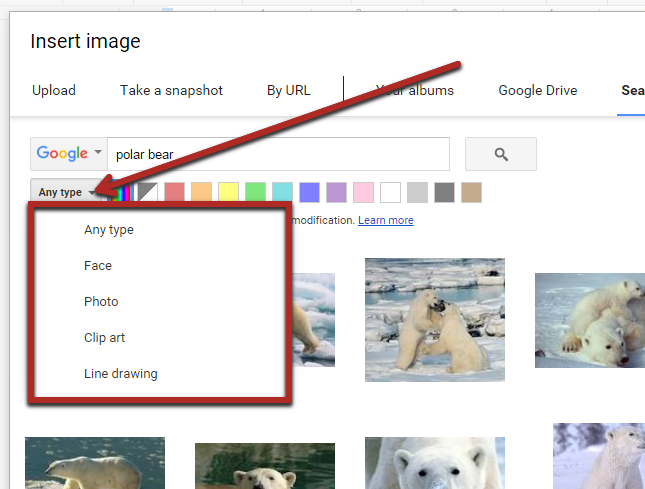Screen dimensions: 645x489
Task: Filter images by green color swatch
Action: coord(255,192)
